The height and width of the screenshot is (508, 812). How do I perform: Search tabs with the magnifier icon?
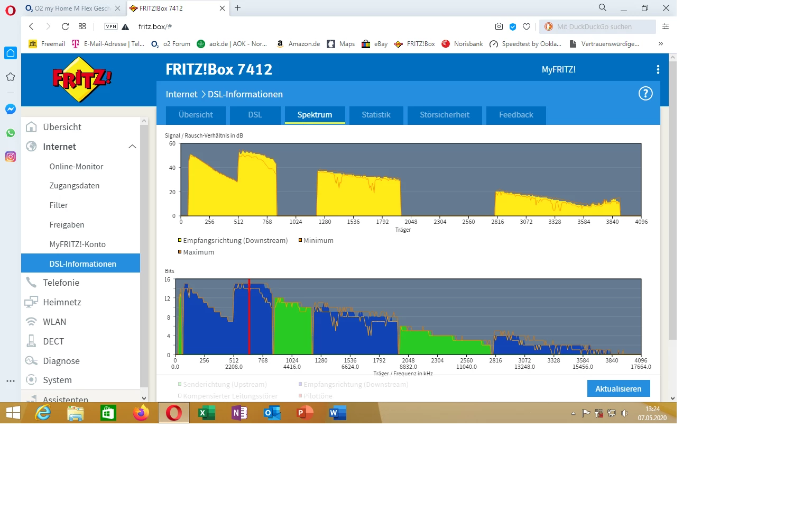[603, 8]
